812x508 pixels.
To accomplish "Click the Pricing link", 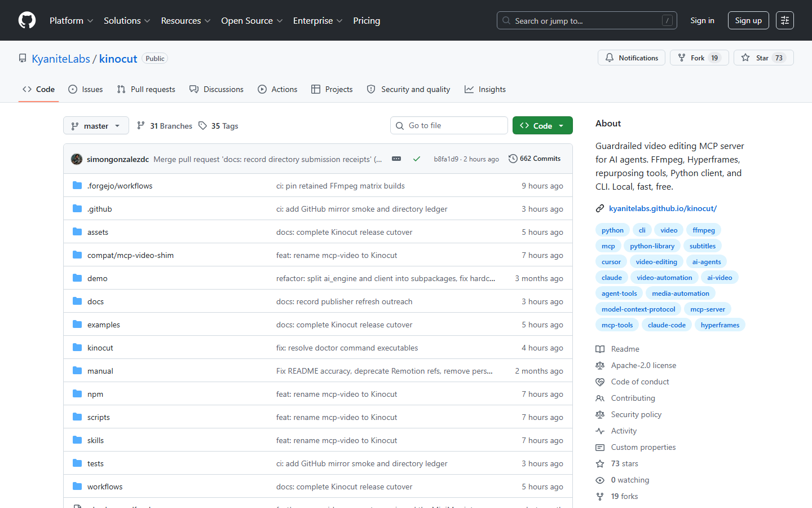I will (x=367, y=20).
